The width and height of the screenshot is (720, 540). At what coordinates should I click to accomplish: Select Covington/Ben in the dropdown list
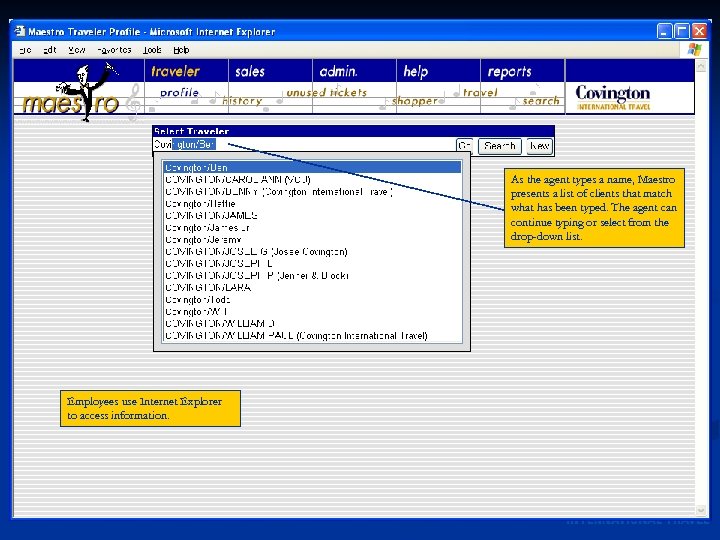coord(312,168)
